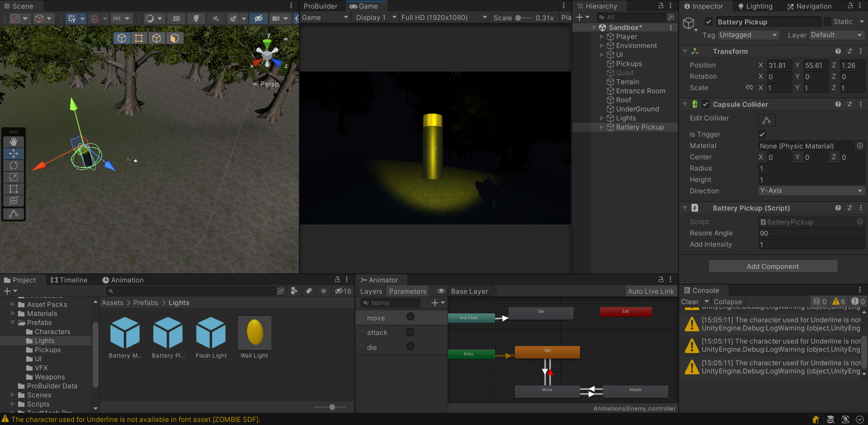Select ProBuilder edge selection mode
The height and width of the screenshot is (425, 868).
click(156, 38)
